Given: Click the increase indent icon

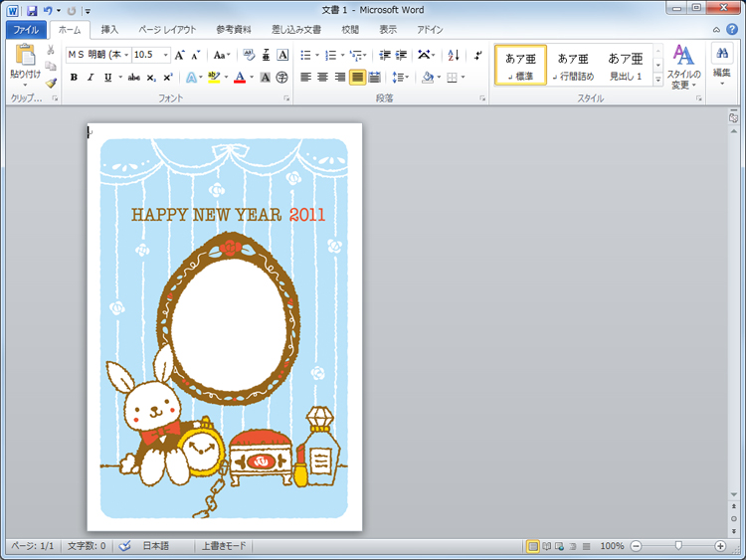Looking at the screenshot, I should pyautogui.click(x=402, y=55).
